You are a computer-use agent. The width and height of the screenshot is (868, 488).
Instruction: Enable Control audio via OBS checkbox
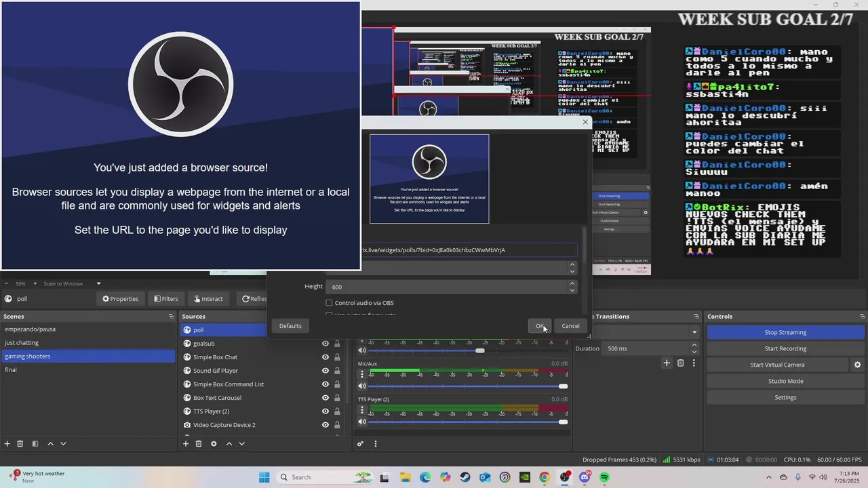click(x=329, y=303)
